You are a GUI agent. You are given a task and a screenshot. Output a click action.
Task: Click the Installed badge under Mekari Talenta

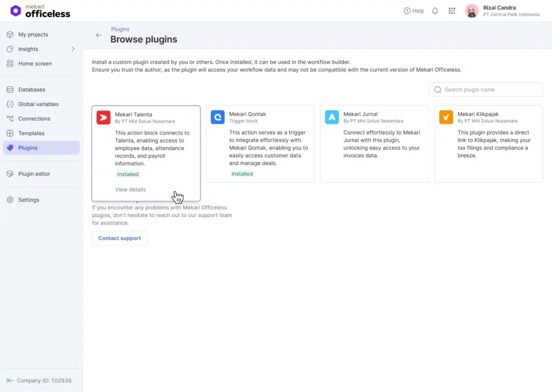tap(128, 174)
